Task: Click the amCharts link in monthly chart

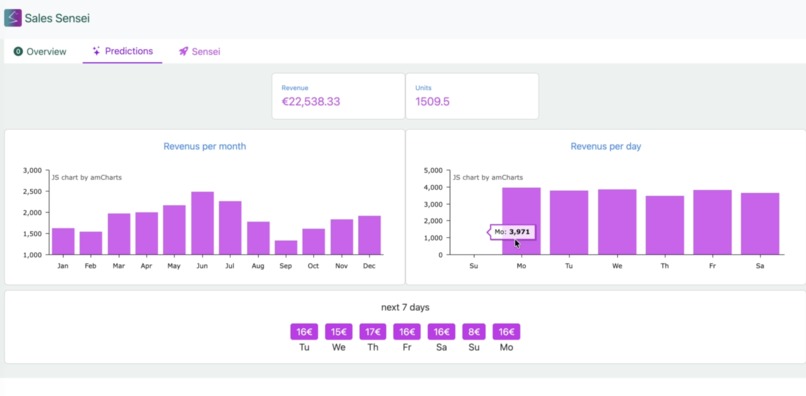Action: pyautogui.click(x=86, y=177)
